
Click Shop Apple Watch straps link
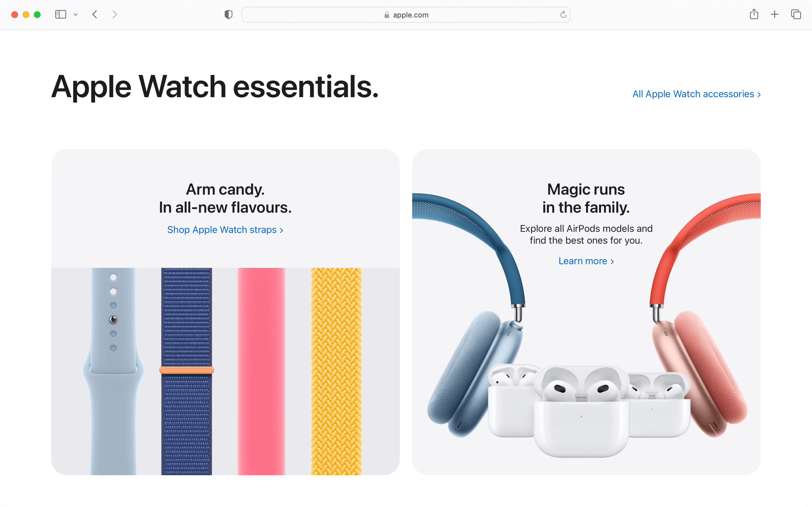click(225, 229)
